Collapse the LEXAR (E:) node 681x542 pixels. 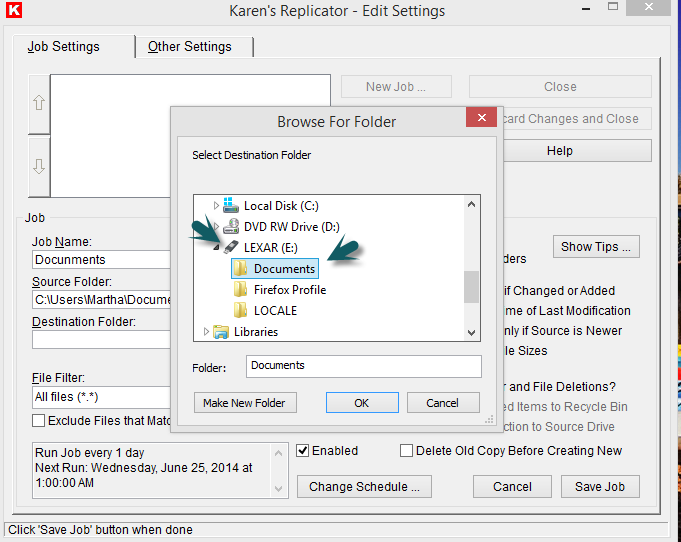coord(216,248)
